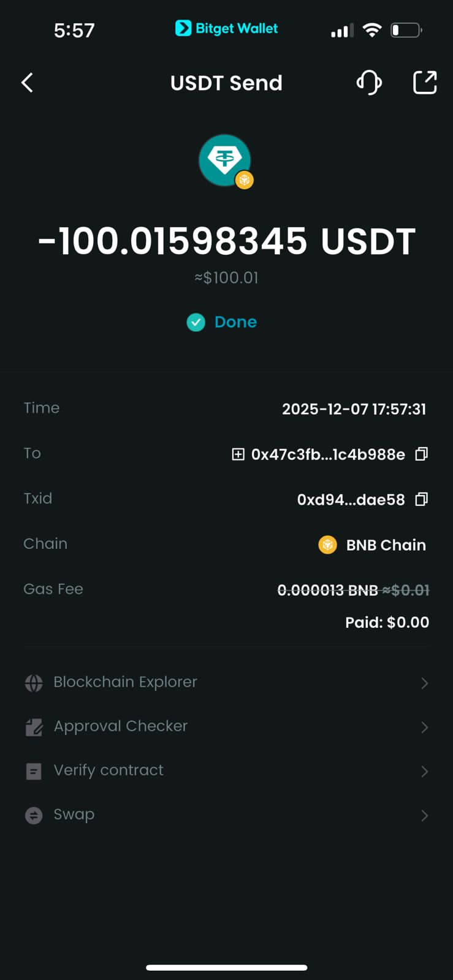Copy the recipient address
This screenshot has height=980, width=453.
coord(421,454)
